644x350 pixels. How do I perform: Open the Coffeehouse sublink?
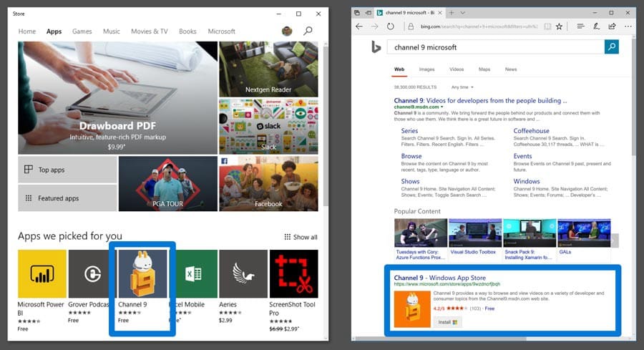point(531,131)
